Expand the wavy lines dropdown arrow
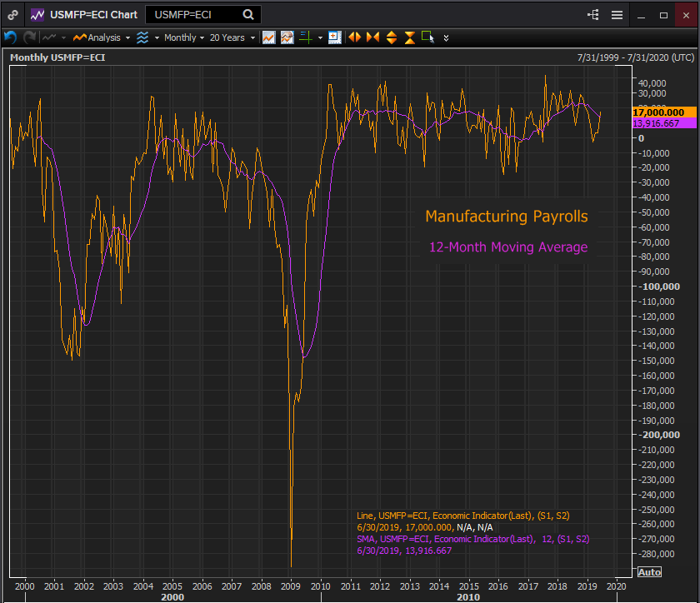Screen dimensions: 700x603 (157, 38)
